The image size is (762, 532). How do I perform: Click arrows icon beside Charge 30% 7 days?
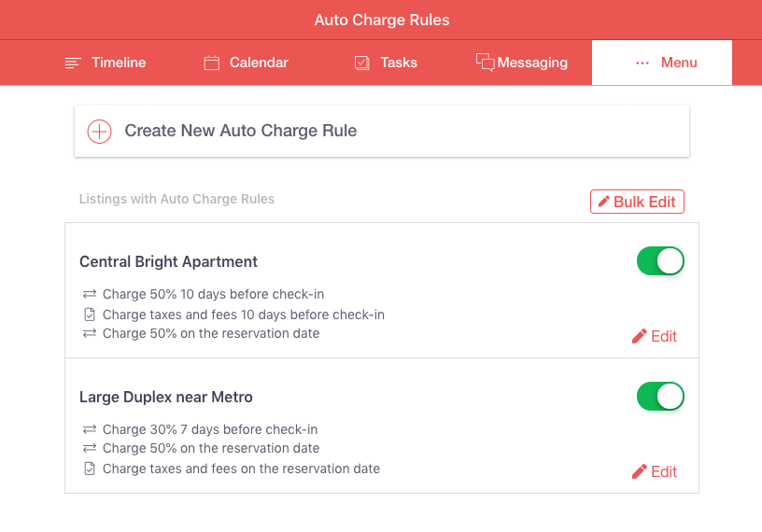[x=90, y=429]
